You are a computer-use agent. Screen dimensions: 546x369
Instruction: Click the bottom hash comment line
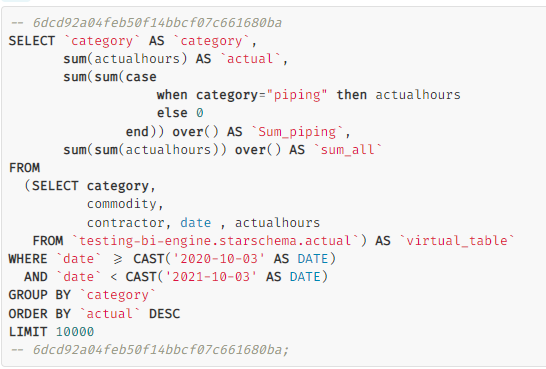(150, 350)
